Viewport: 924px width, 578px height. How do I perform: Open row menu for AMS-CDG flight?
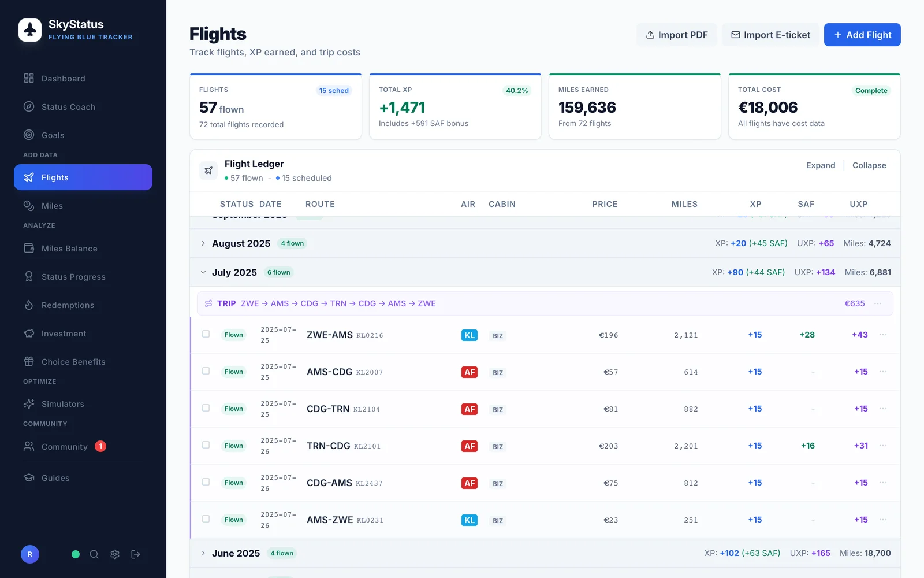point(883,372)
